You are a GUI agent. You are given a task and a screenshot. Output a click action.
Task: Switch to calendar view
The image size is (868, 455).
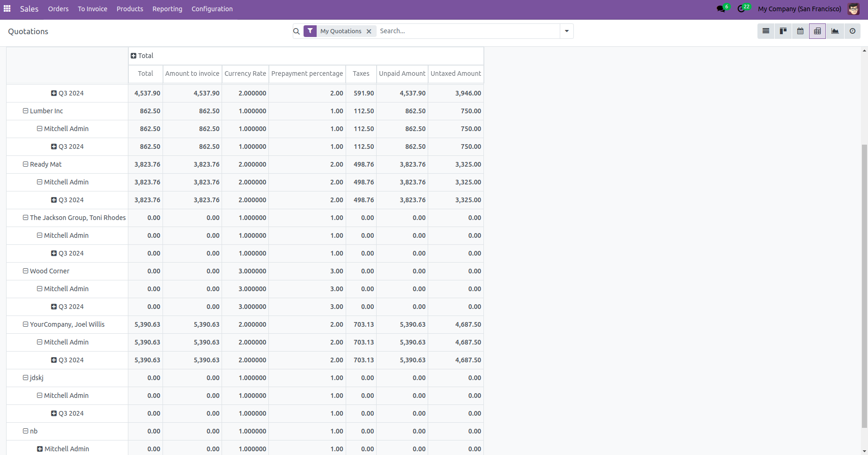pyautogui.click(x=801, y=31)
